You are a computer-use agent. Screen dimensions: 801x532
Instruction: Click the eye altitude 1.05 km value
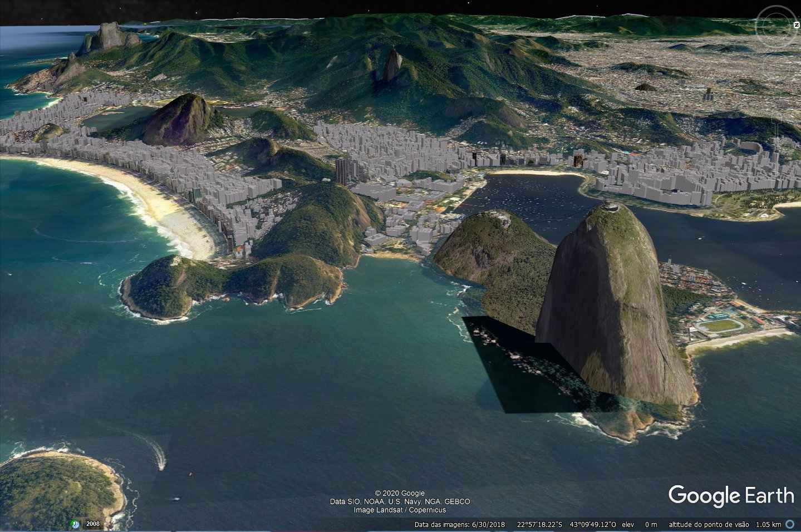pyautogui.click(x=768, y=524)
